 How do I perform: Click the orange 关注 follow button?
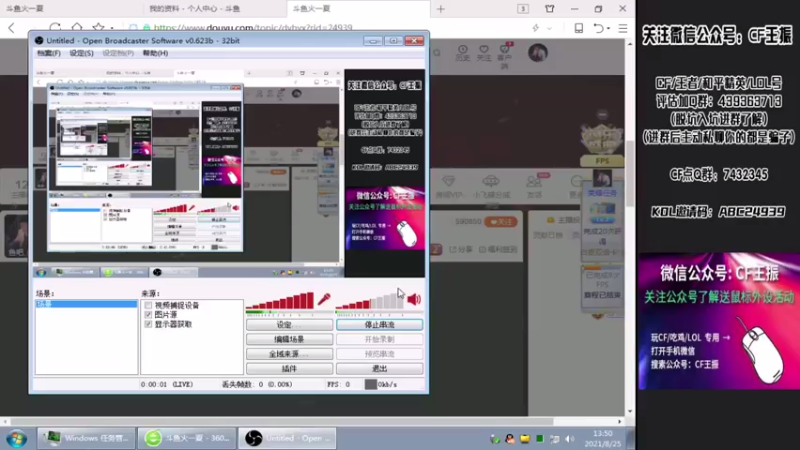click(x=501, y=222)
